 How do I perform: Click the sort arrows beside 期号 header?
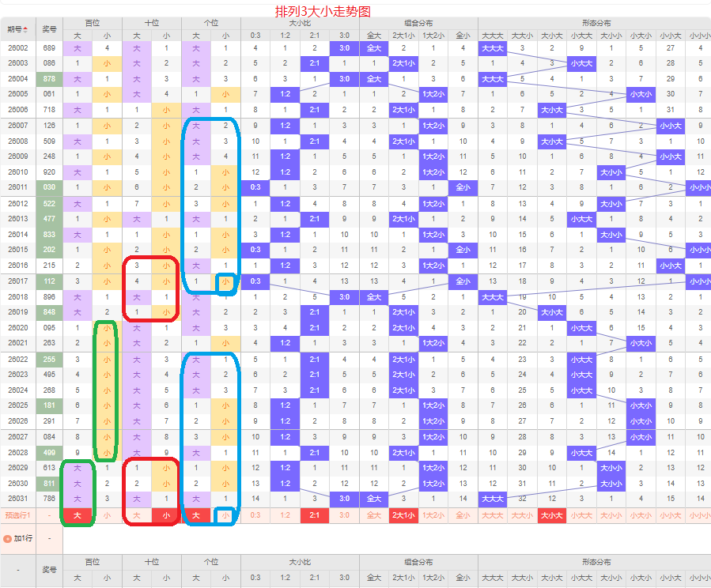click(x=25, y=30)
